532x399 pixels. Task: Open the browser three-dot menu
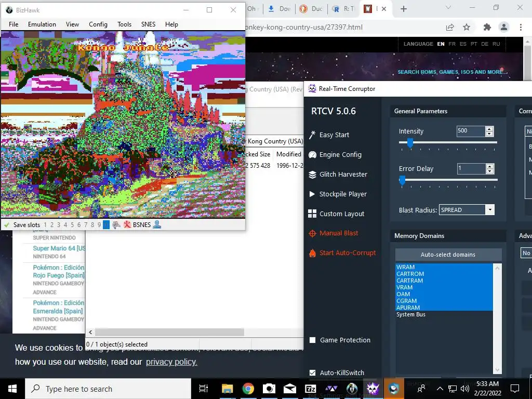[x=521, y=27]
